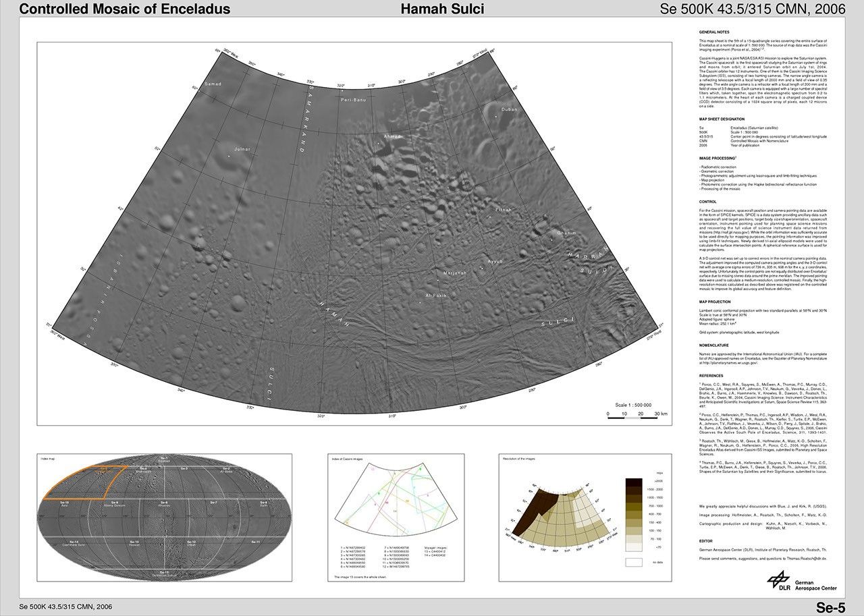Click the Se-5 sheet label at bottom right
The image size is (864, 616).
click(x=830, y=607)
